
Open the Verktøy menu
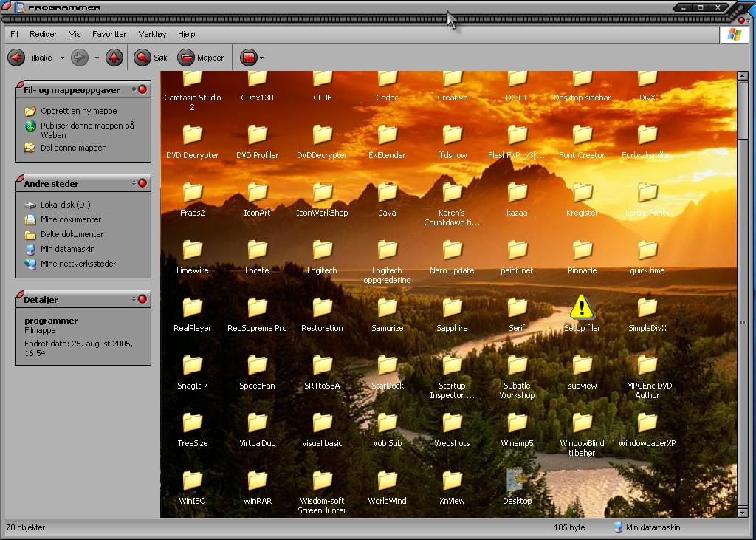click(152, 34)
